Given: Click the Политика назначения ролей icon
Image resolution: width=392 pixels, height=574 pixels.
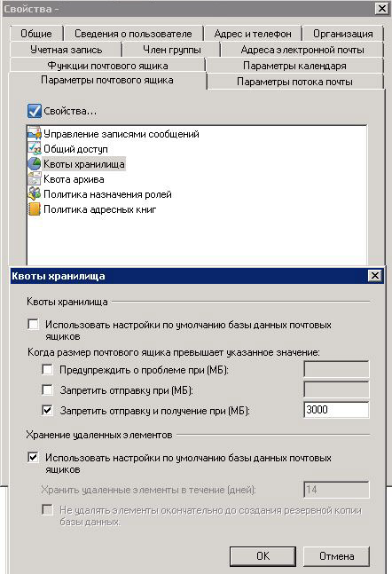Looking at the screenshot, I should point(35,194).
